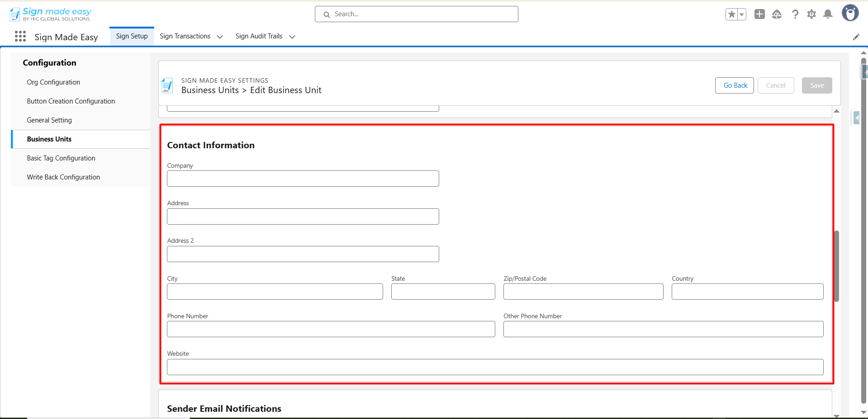
Task: Open the Setup gear icon
Action: coord(811,14)
